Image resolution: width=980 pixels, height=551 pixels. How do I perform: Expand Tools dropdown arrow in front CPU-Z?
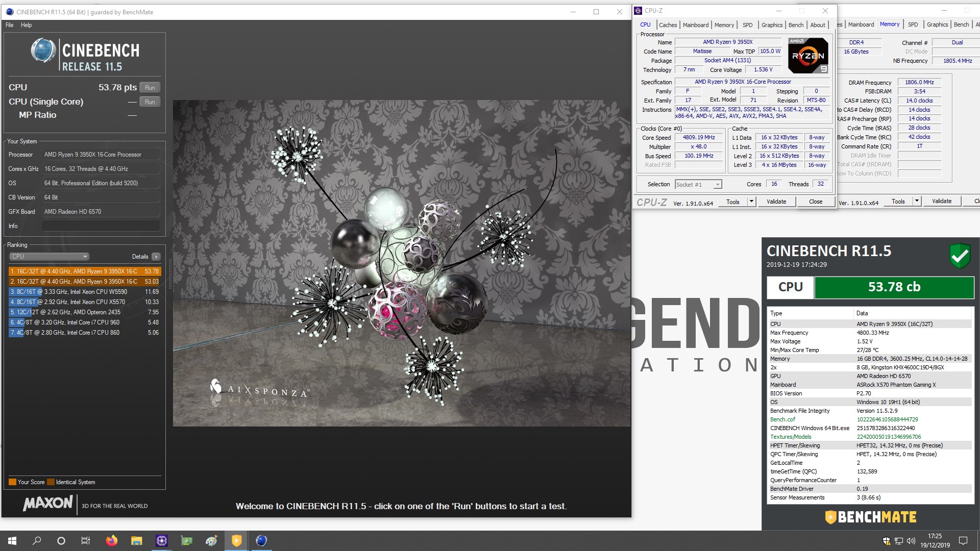[x=751, y=202]
